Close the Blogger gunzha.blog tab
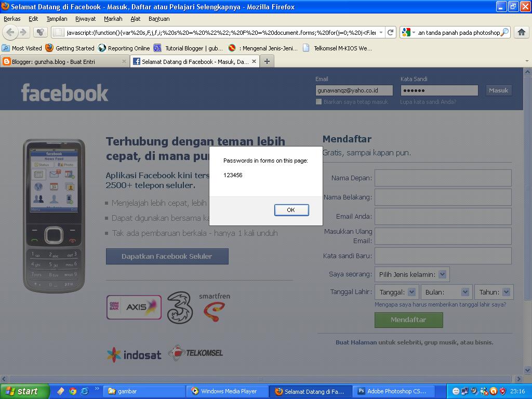The height and width of the screenshot is (399, 532). (x=124, y=61)
